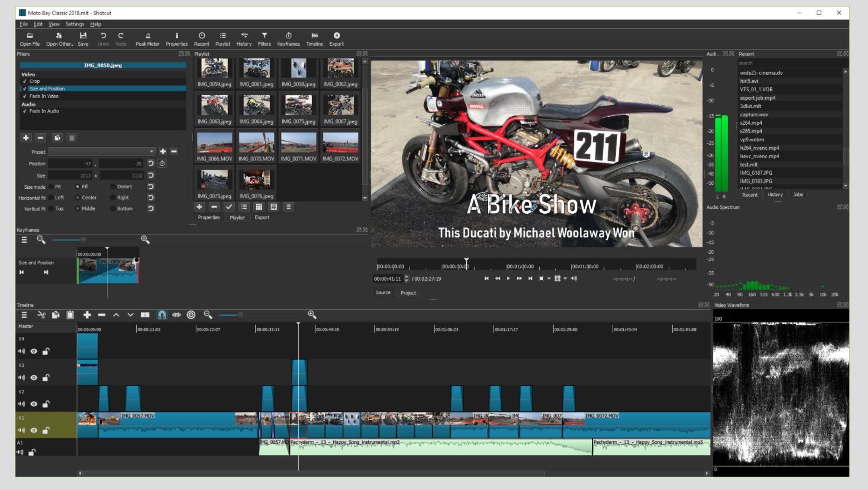Viewport: 868px width, 490px height.
Task: Lock the V3 track
Action: click(46, 378)
